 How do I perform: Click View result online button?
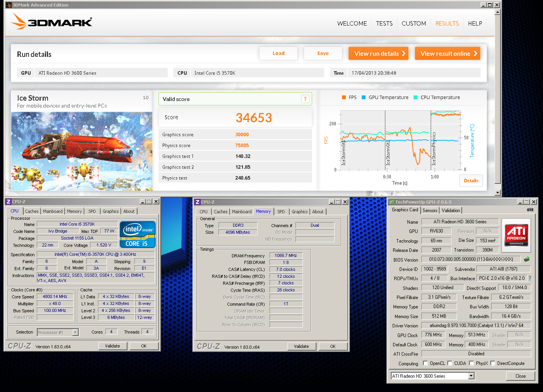point(448,53)
